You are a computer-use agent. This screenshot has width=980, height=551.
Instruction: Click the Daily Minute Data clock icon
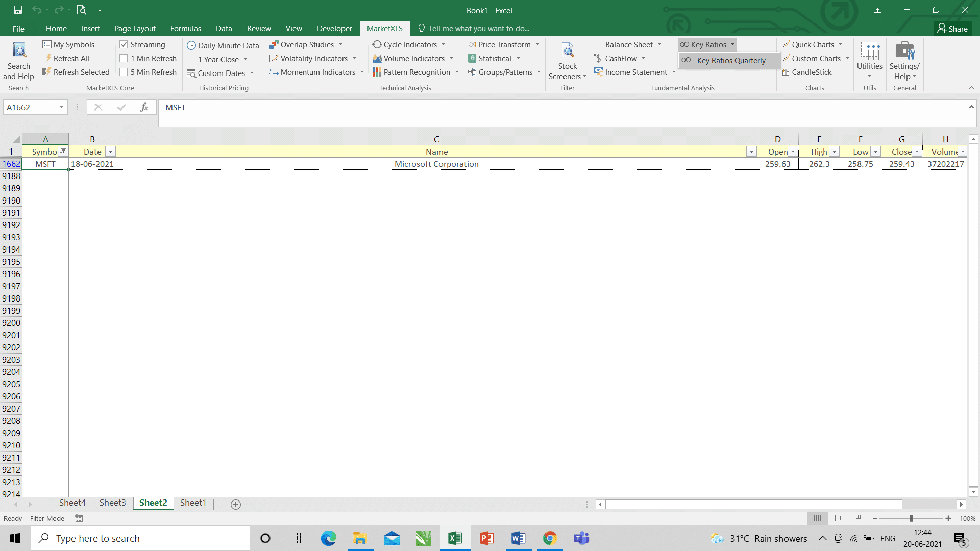(191, 45)
